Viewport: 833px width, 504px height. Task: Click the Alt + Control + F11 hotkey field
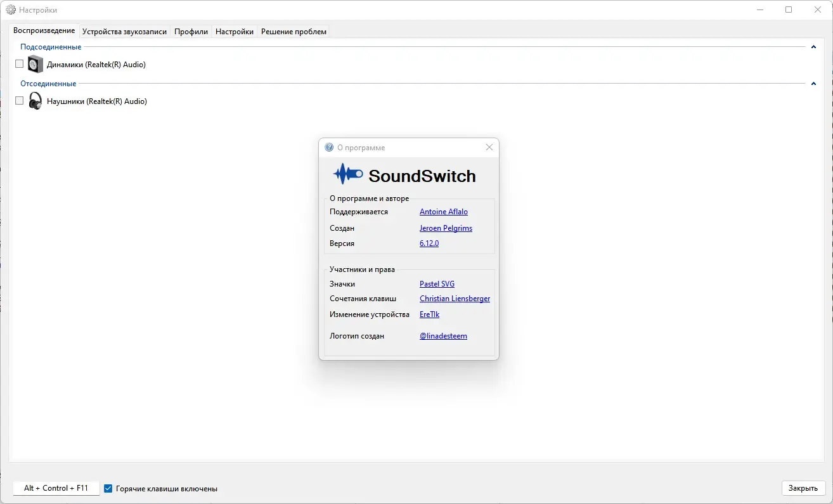pyautogui.click(x=56, y=488)
